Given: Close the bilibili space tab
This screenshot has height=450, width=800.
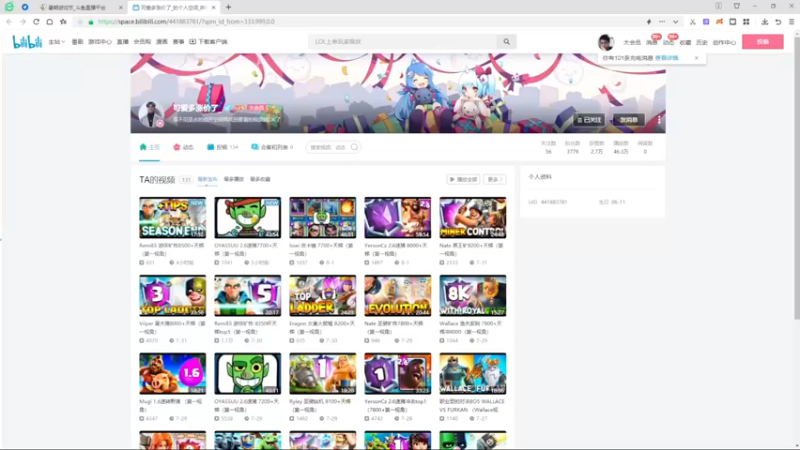Looking at the screenshot, I should tap(213, 8).
